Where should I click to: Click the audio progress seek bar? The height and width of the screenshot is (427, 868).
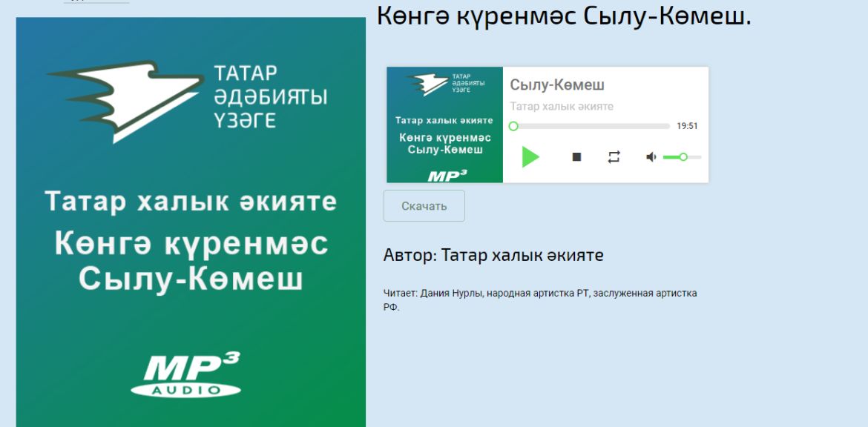589,126
